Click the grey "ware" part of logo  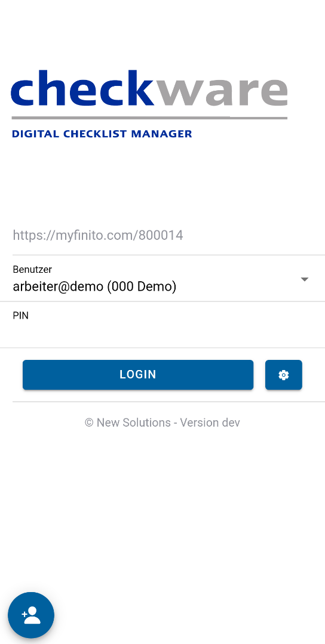coord(222,91)
